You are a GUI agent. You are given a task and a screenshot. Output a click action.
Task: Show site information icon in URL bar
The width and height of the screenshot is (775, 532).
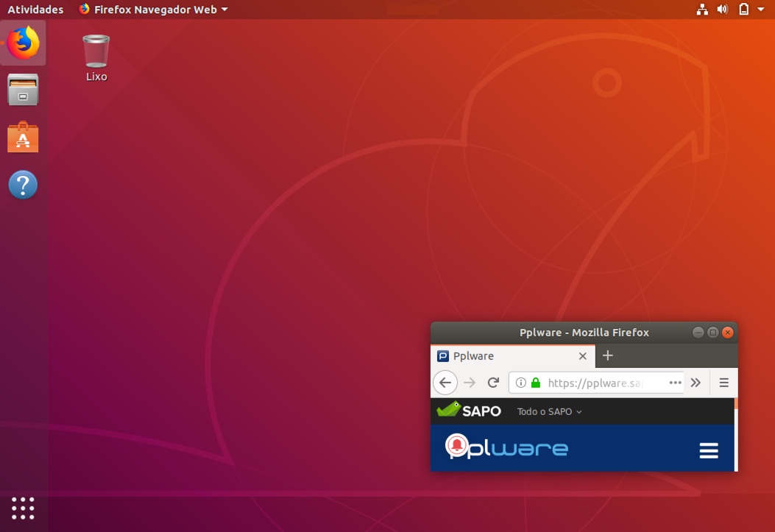[520, 383]
